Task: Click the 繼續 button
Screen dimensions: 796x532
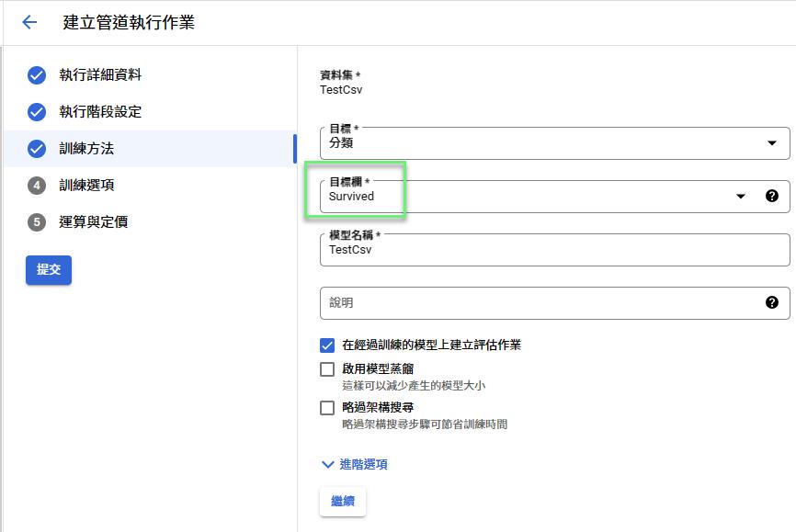Action: click(343, 502)
